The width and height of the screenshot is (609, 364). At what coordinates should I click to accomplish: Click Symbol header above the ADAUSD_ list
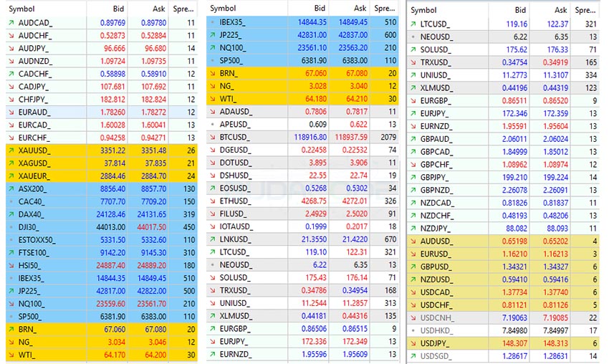pyautogui.click(x=223, y=8)
